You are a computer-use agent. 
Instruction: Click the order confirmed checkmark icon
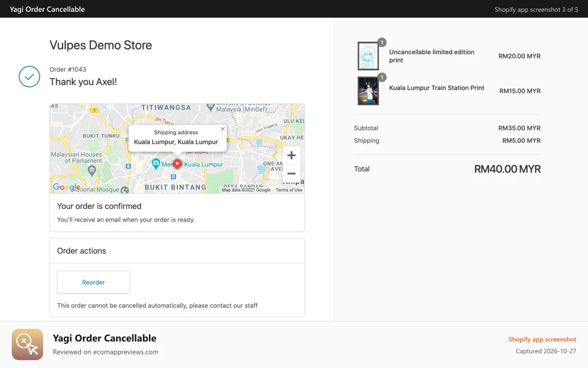(x=29, y=77)
